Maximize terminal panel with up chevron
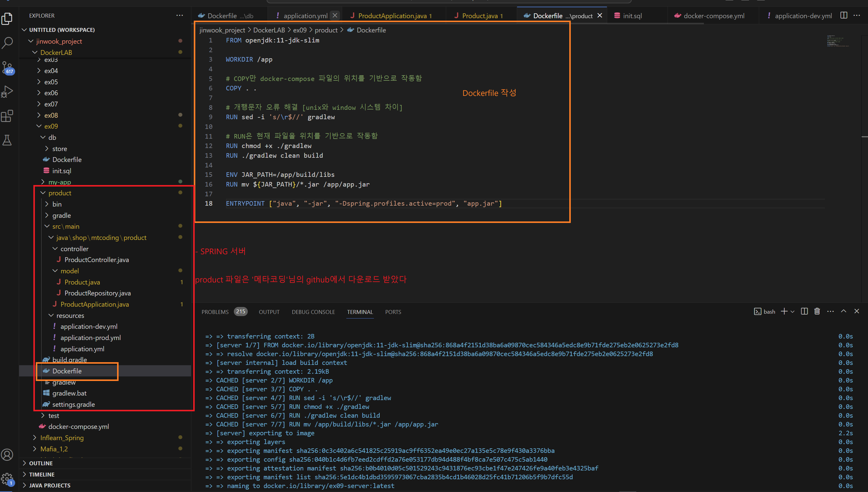Viewport: 868px width, 492px height. click(843, 312)
